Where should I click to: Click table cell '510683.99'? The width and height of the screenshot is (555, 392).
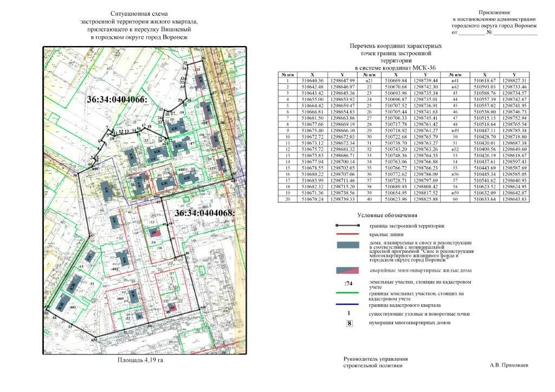[312, 181]
